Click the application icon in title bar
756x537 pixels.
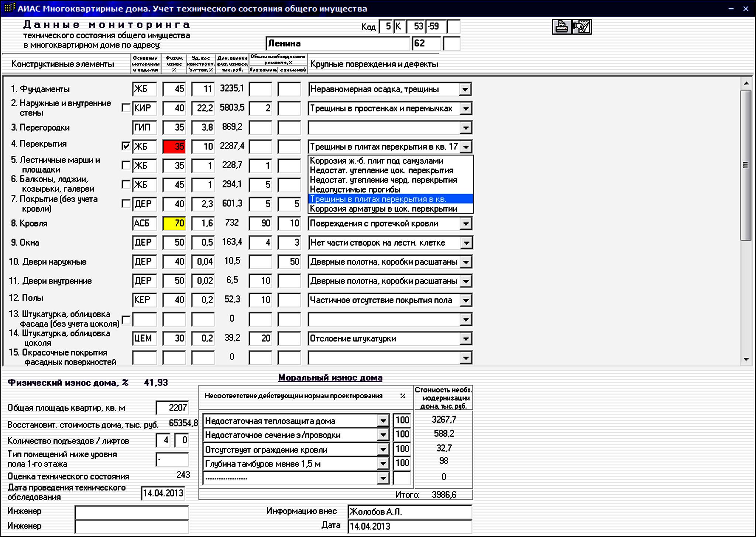9,8
